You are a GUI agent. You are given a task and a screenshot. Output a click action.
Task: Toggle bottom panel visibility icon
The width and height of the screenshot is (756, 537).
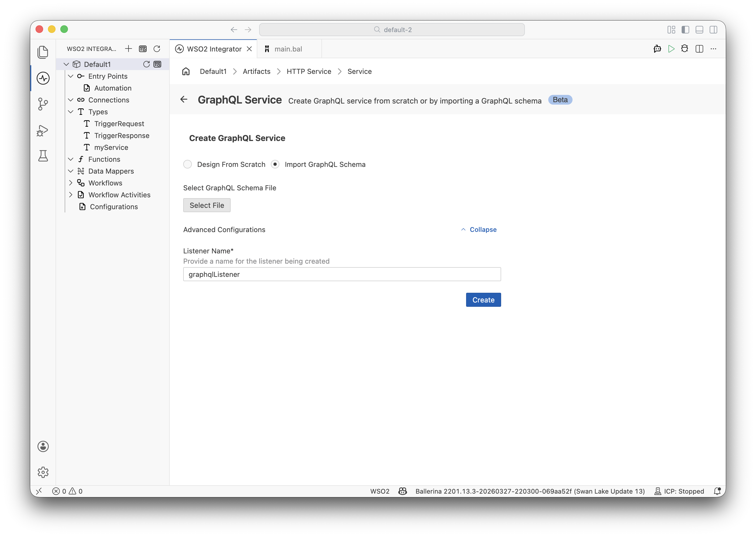pos(699,30)
